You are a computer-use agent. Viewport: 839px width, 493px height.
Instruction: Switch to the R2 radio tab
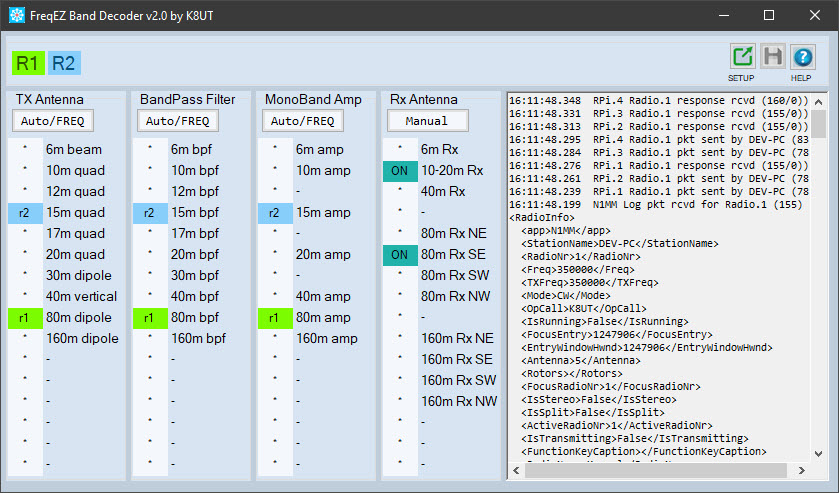point(64,63)
